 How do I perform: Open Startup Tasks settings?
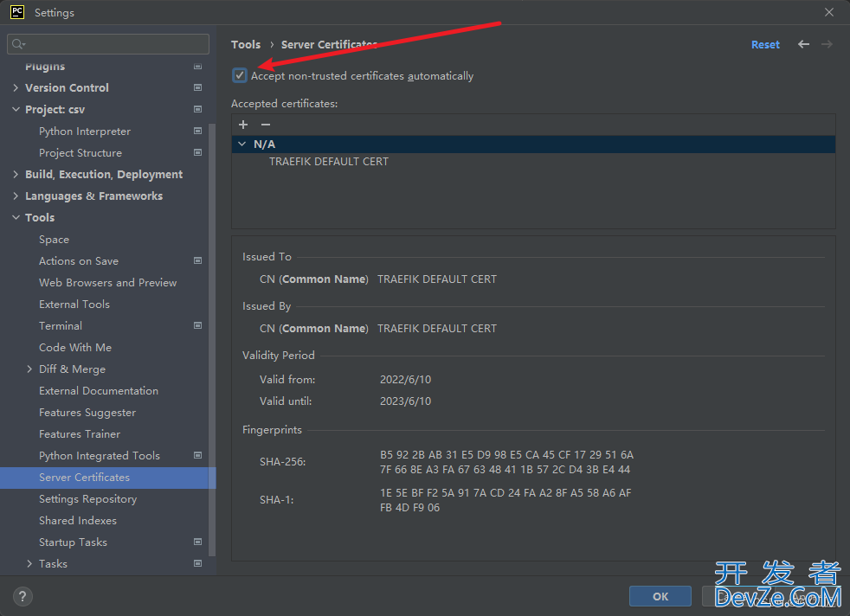(x=73, y=542)
